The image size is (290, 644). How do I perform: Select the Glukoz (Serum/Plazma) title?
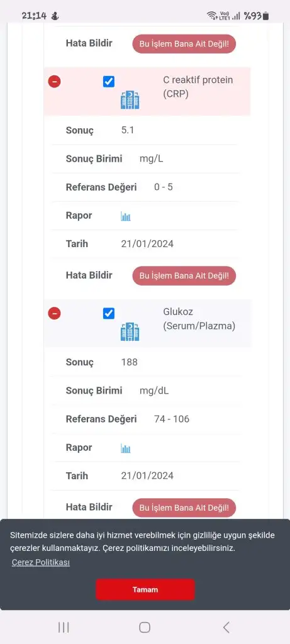pos(199,319)
